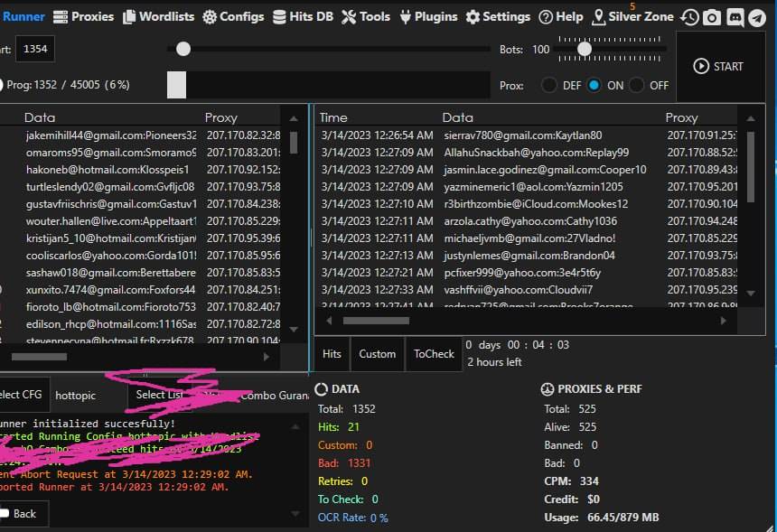
Task: Select row hakoneb@hotmail.com in left list
Action: point(141,170)
